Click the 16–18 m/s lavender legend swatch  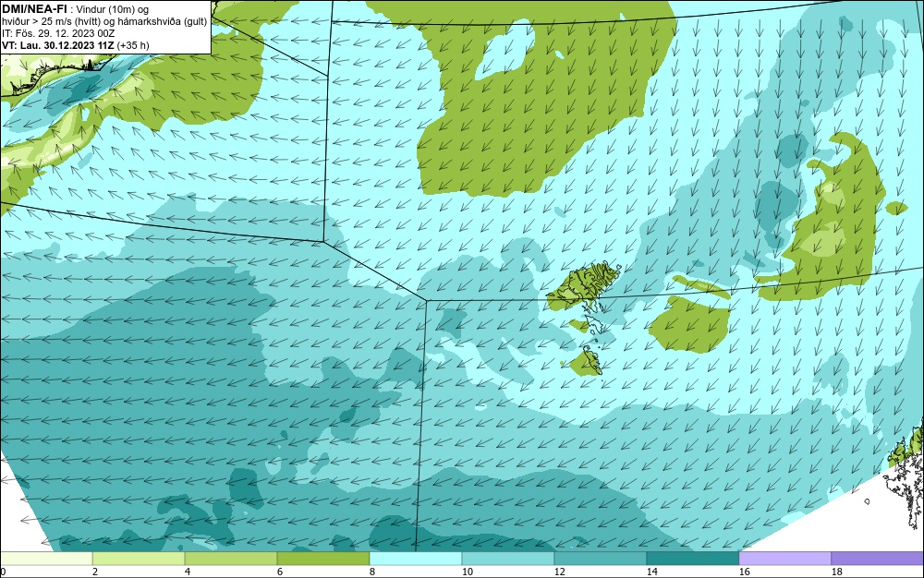(784, 559)
